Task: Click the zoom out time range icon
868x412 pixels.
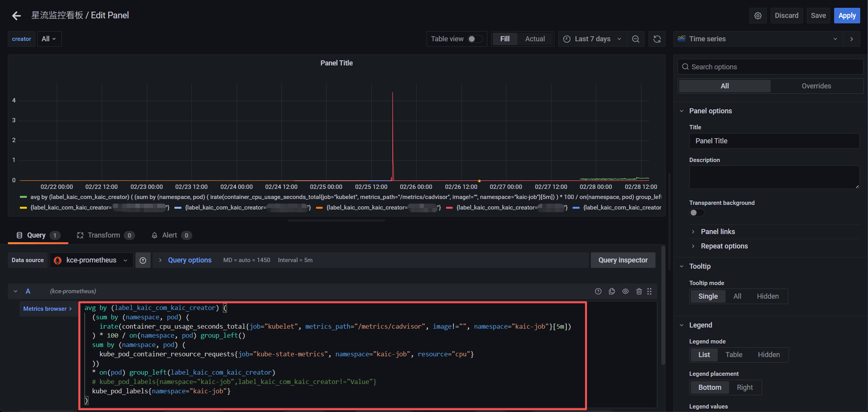Action: pyautogui.click(x=636, y=39)
